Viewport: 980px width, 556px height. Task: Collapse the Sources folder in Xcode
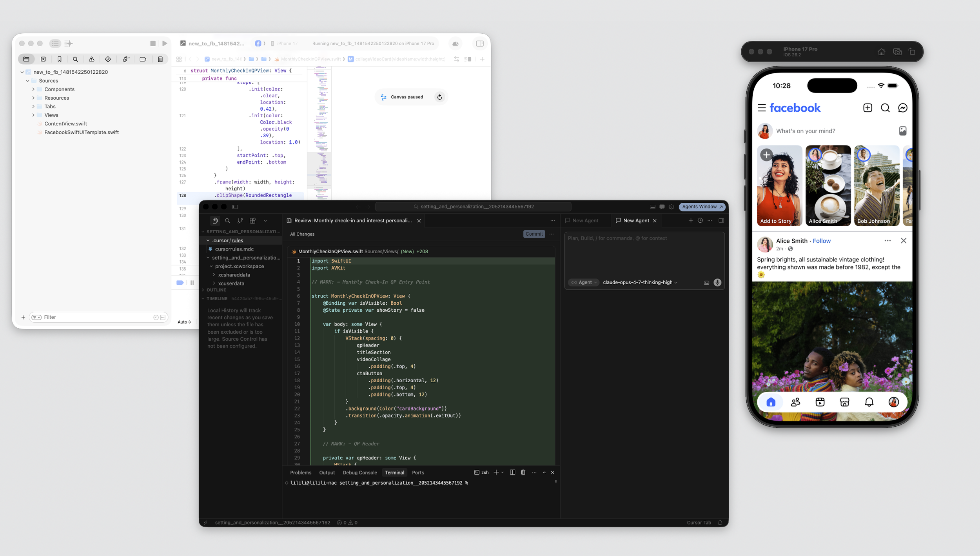click(x=28, y=81)
